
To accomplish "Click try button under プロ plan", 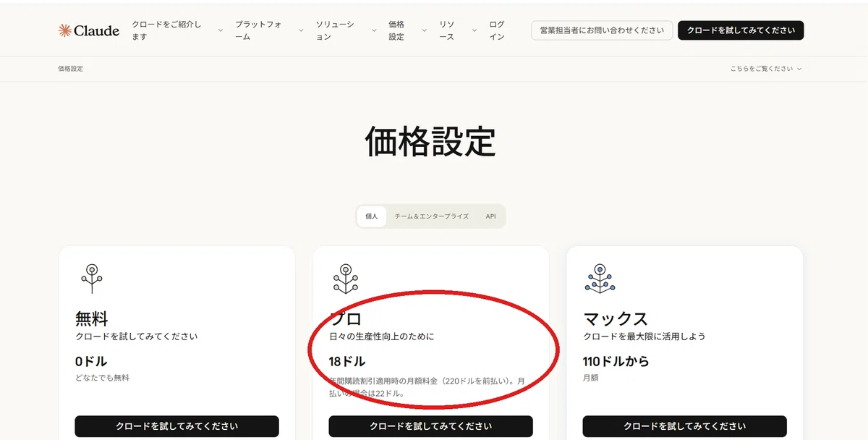I will coord(430,426).
